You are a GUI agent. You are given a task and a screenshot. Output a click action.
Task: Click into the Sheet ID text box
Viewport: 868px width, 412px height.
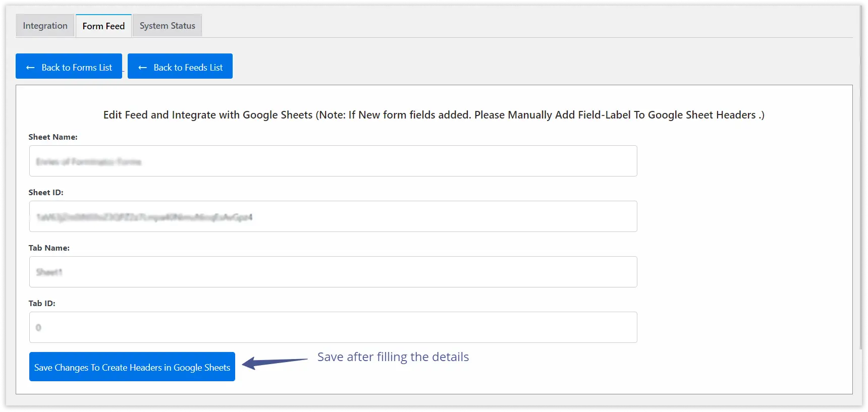[x=333, y=217]
